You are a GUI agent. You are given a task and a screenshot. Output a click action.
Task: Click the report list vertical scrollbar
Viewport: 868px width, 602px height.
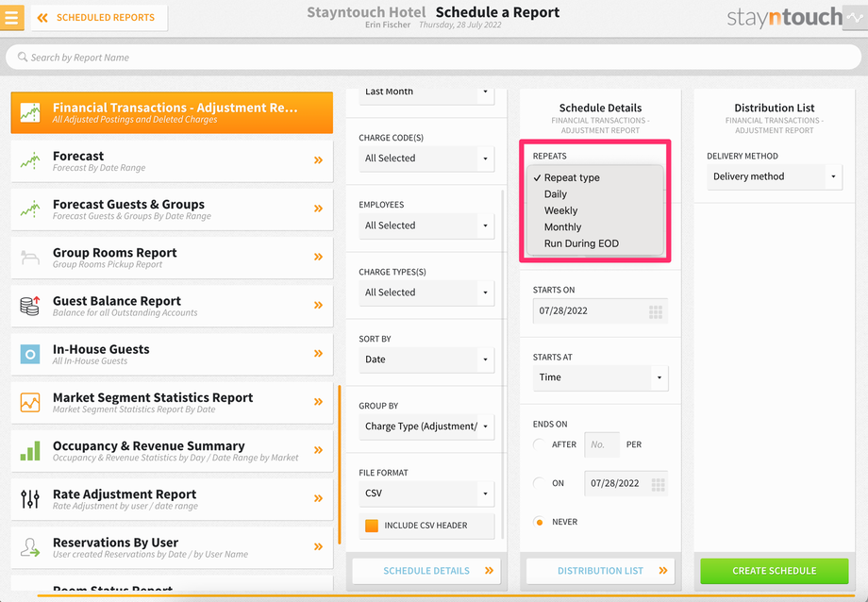pyautogui.click(x=340, y=465)
